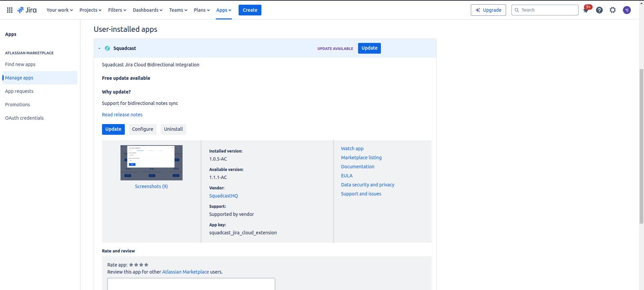Open the Dashboards dropdown
This screenshot has height=290, width=644.
click(x=147, y=10)
